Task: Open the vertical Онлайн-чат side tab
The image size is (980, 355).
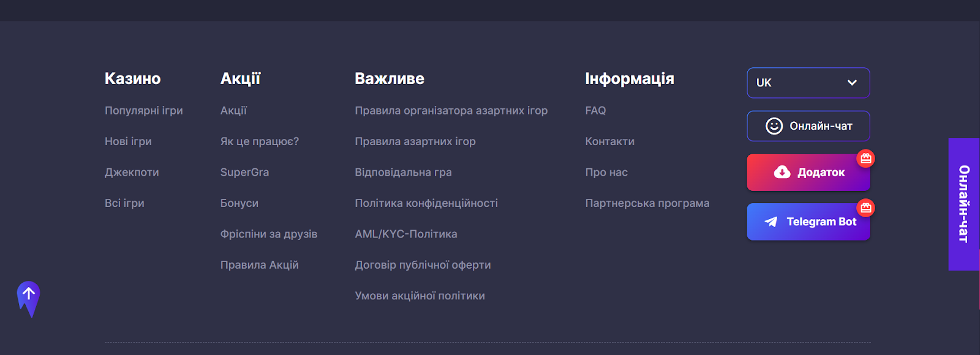Action: [964, 204]
